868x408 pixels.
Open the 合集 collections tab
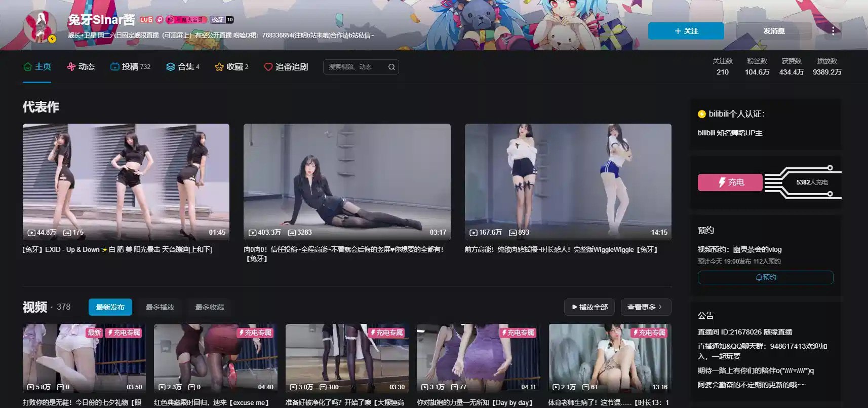(183, 67)
